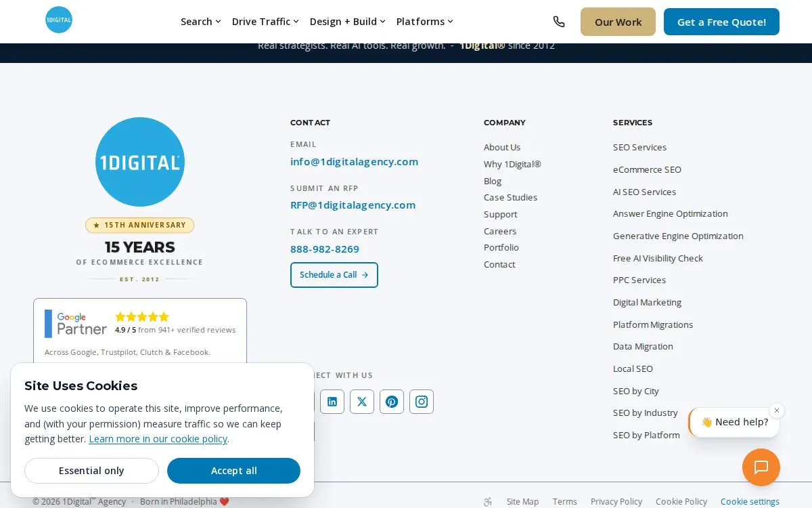812x508 pixels.
Task: Open Cookie Policy footer link
Action: [681, 502]
